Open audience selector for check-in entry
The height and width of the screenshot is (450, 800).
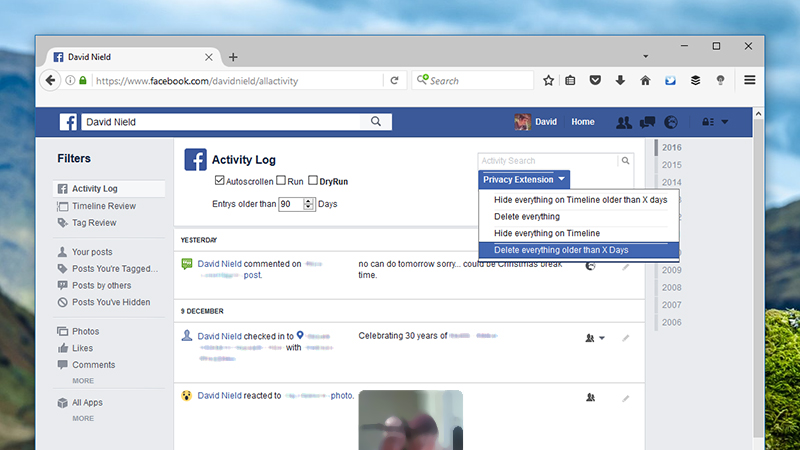[x=595, y=338]
